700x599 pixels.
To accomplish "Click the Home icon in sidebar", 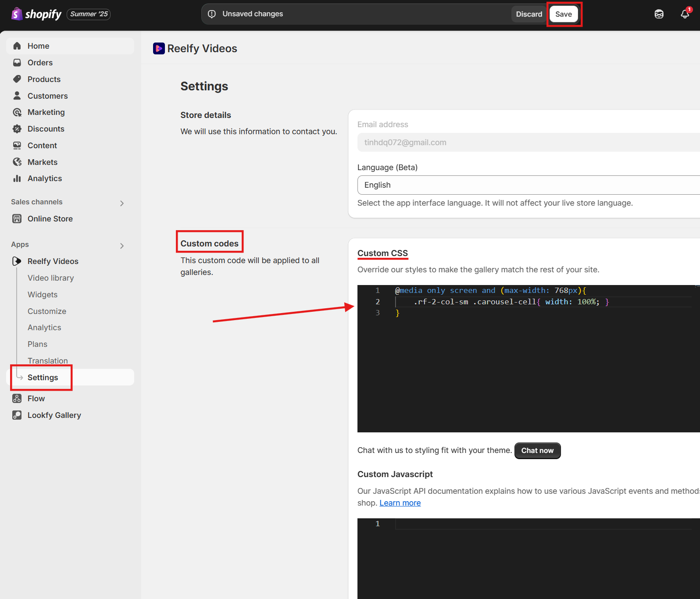I will [x=17, y=46].
